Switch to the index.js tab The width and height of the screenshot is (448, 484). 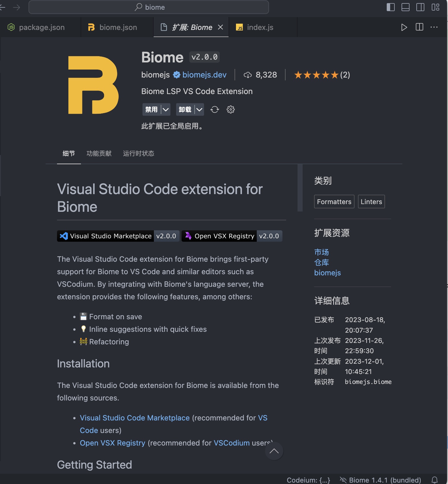coord(263,27)
